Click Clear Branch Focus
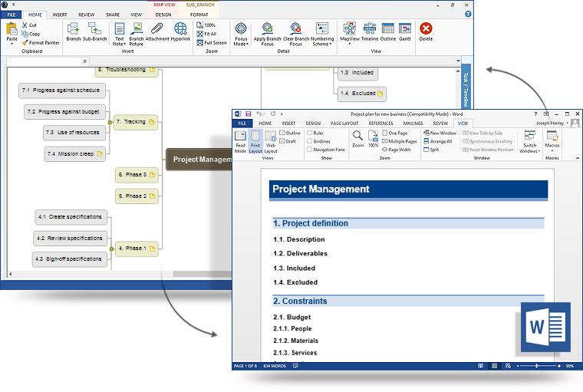Viewport: 583px width, 392px height. pos(296,34)
